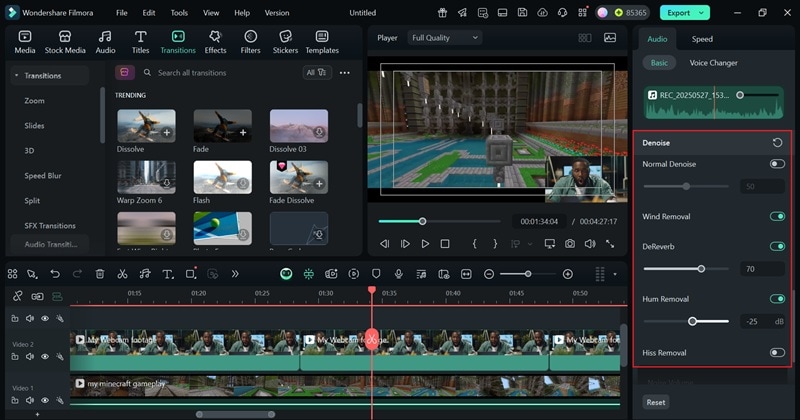Collapse the Transitions category tree
800x420 pixels.
[16, 76]
